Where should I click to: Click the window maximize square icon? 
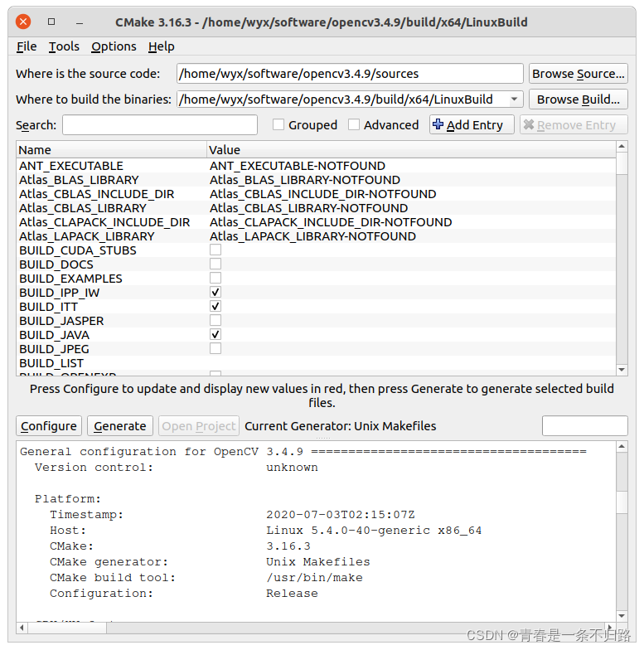click(51, 22)
